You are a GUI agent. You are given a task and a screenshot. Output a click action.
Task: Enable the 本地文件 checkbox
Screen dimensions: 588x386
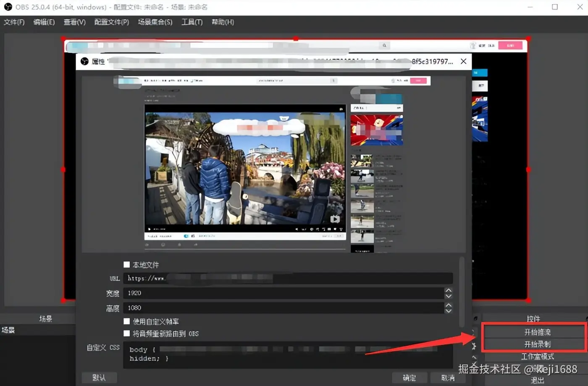(126, 264)
